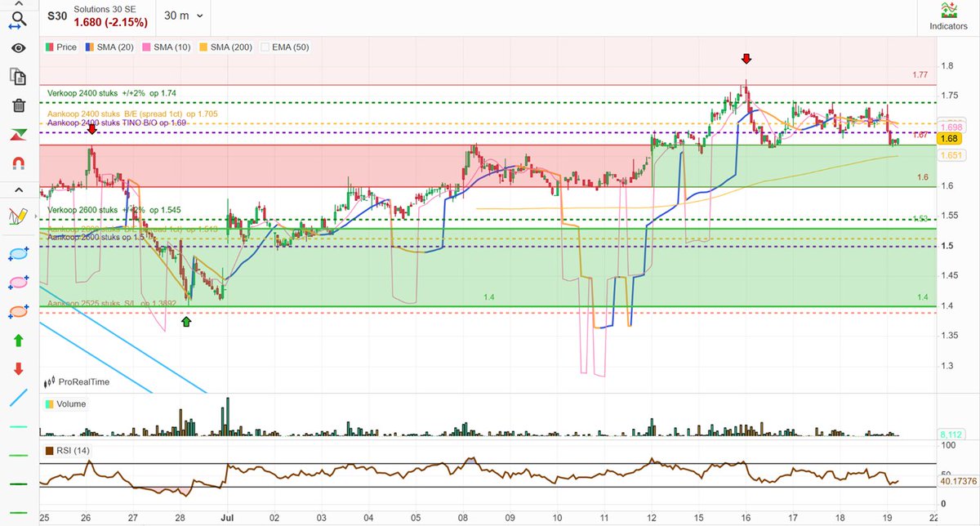
Task: Select the blue diagonal line tool
Action: pos(18,398)
